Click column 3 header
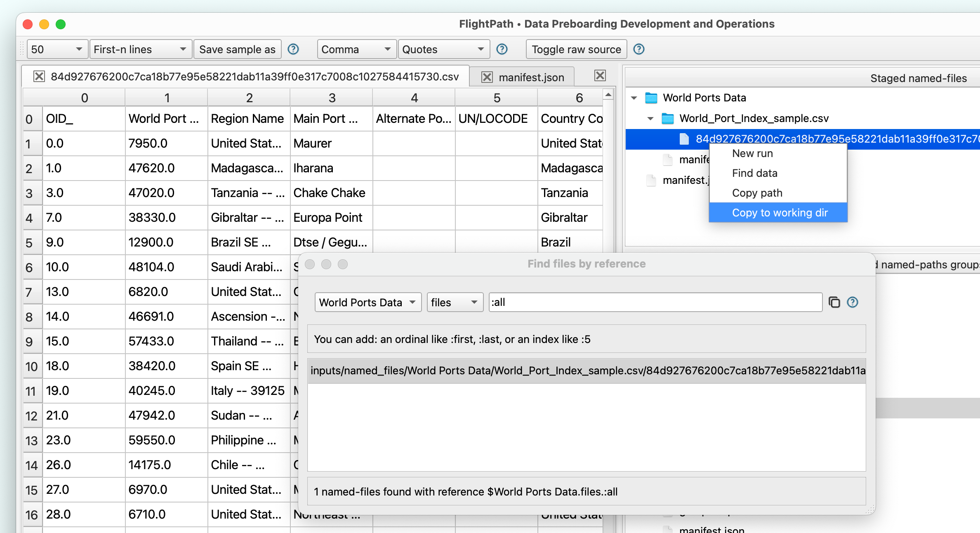 (x=332, y=98)
